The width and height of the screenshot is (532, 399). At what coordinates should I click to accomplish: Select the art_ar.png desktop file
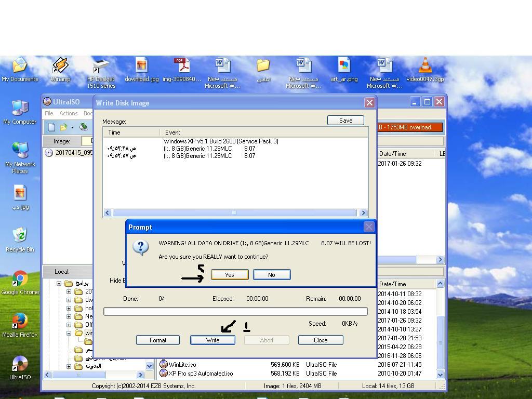click(x=344, y=70)
